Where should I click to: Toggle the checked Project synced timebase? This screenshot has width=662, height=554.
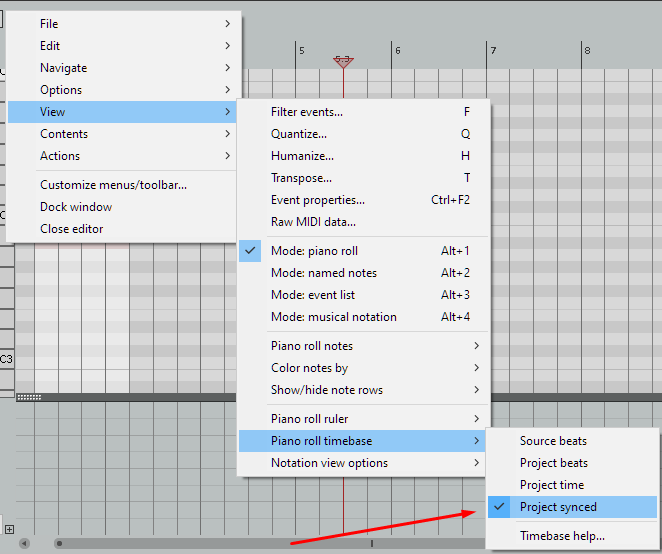click(558, 507)
